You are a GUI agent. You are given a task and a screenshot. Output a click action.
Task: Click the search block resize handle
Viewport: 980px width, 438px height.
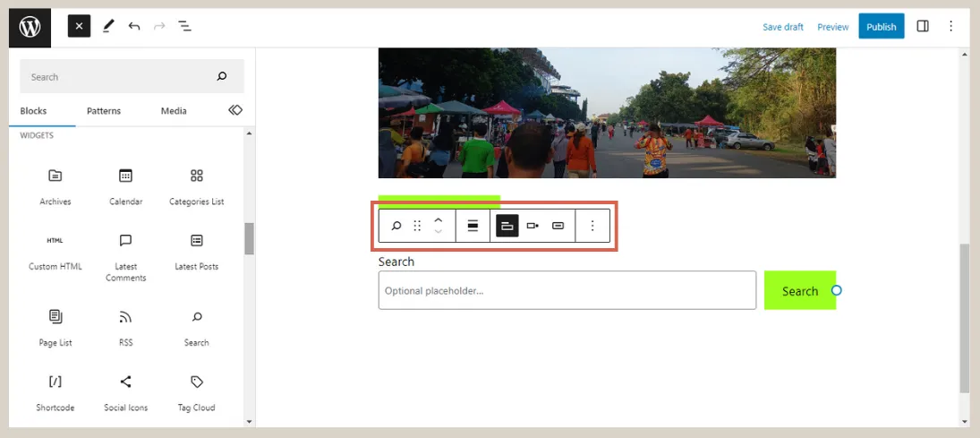837,290
